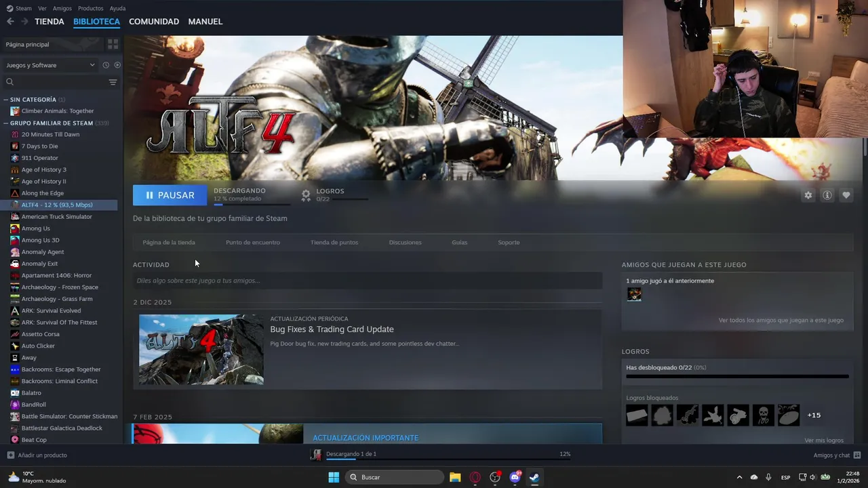The width and height of the screenshot is (868, 488).
Task: Open the skull locked achievement icon
Action: [x=763, y=415]
